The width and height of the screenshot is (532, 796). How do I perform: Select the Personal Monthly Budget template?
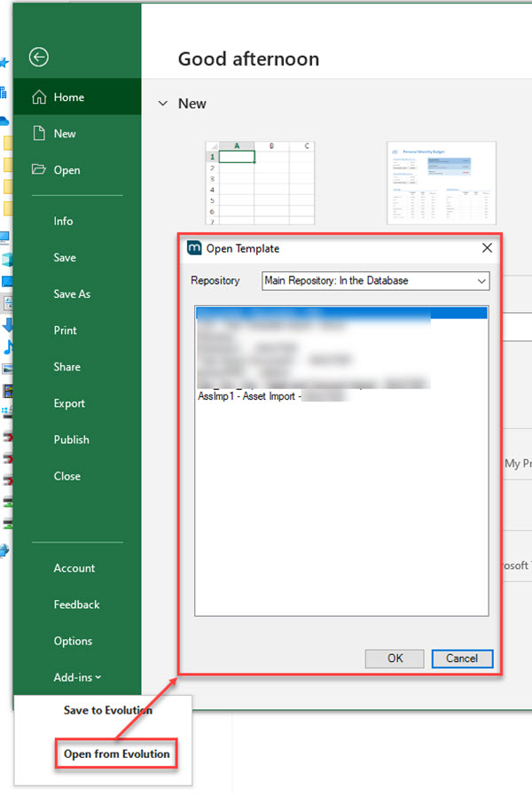point(441,182)
